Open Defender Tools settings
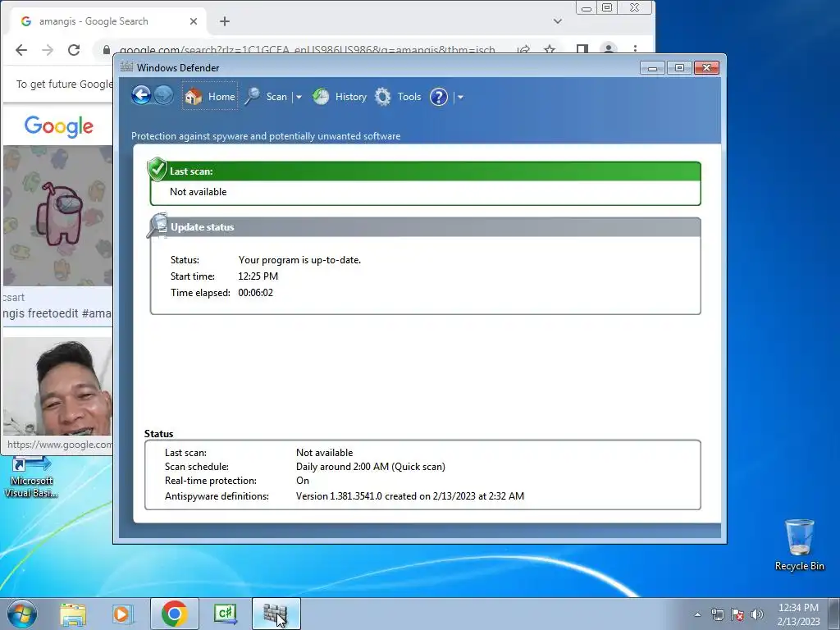This screenshot has height=630, width=840. (398, 97)
